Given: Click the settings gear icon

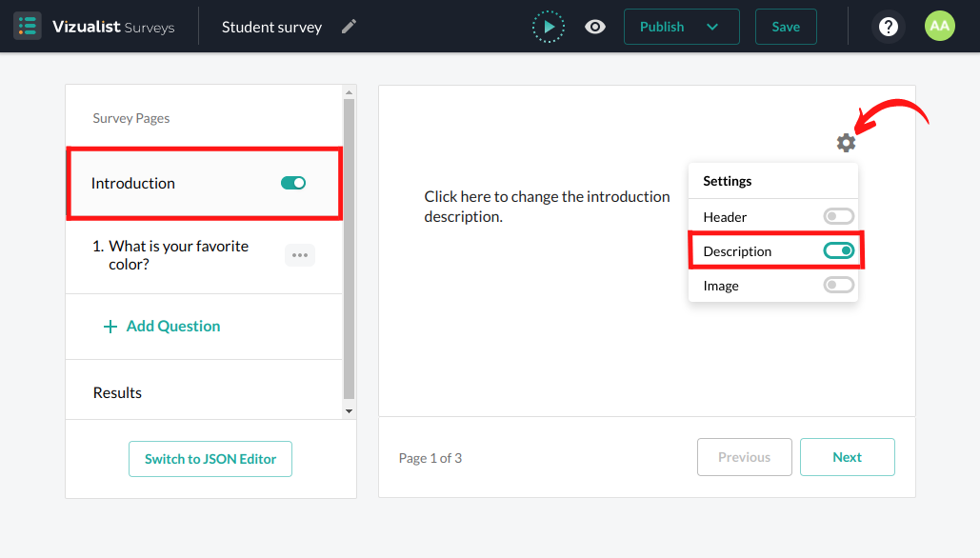Looking at the screenshot, I should click(846, 143).
